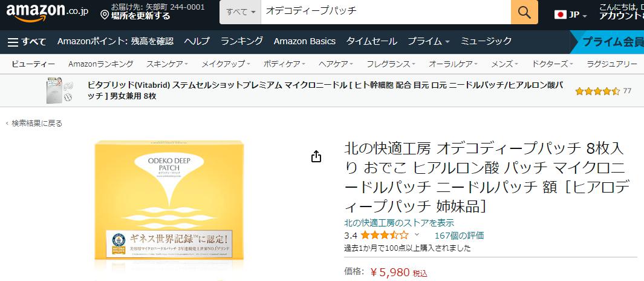Image resolution: width=644 pixels, height=281 pixels.
Task: Click the orange search magnifier button
Action: 524,12
